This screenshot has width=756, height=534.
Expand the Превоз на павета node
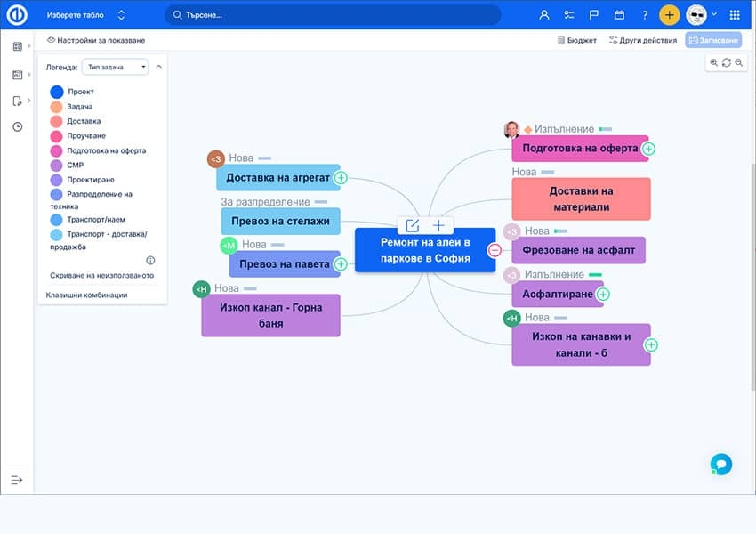[x=341, y=263]
